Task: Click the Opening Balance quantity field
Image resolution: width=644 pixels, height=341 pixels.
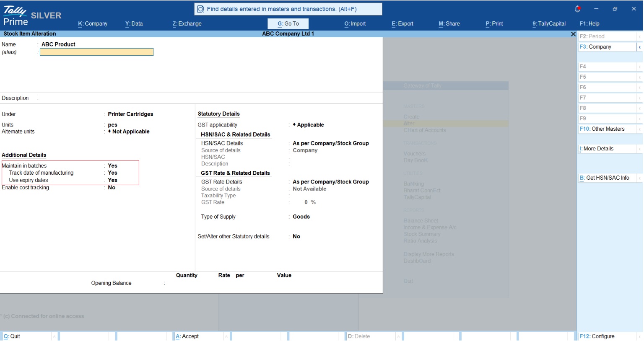Action: pyautogui.click(x=182, y=283)
